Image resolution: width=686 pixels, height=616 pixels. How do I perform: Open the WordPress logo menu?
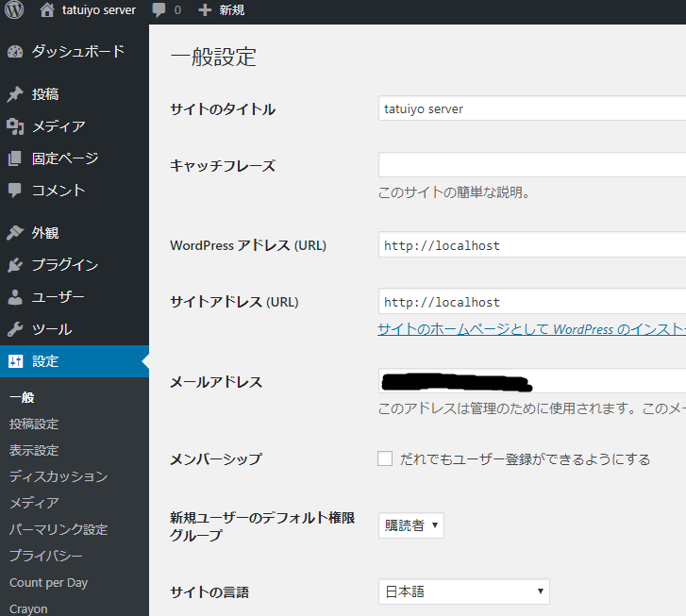click(x=14, y=9)
